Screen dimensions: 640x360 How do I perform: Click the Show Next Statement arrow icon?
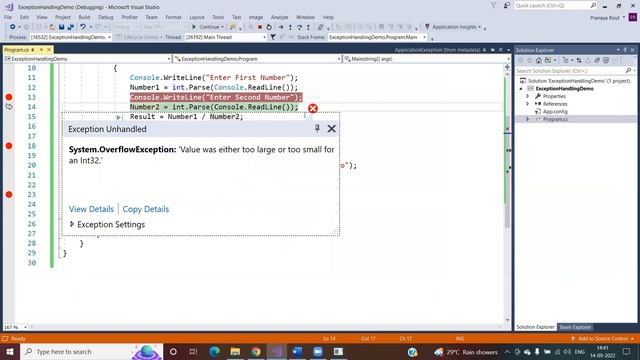tap(281, 27)
